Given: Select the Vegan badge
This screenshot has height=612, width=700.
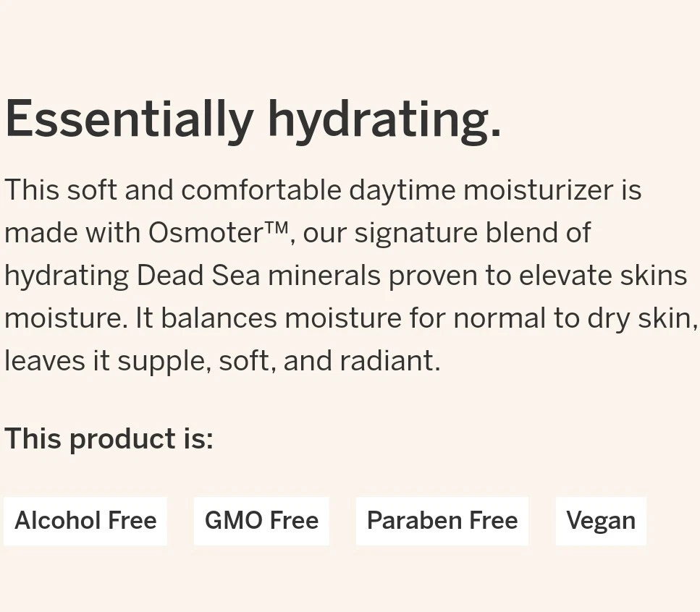Looking at the screenshot, I should coord(600,521).
